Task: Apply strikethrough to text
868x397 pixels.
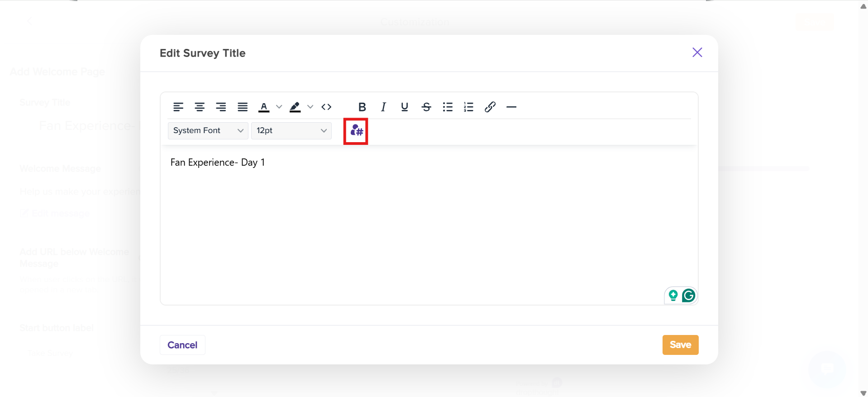Action: click(x=426, y=107)
